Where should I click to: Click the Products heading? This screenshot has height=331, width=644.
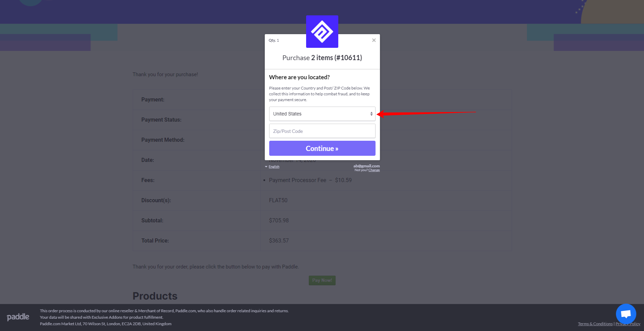click(x=155, y=296)
